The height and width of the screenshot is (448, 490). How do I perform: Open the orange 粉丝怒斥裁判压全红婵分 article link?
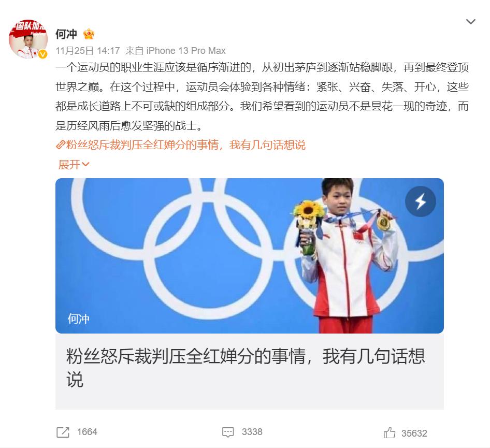tap(185, 145)
